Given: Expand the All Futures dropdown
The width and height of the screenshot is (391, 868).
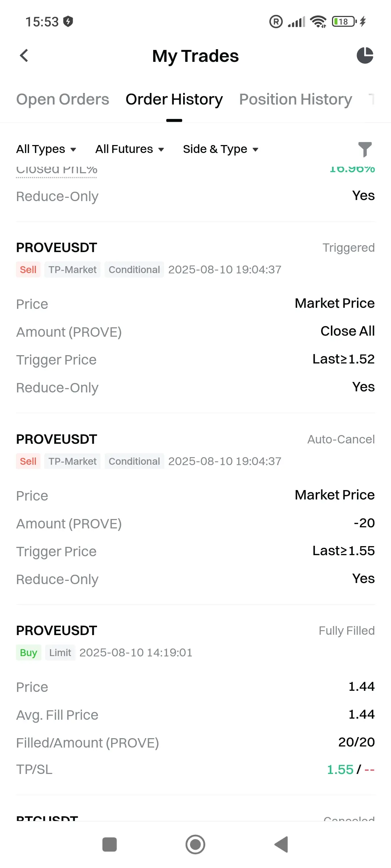Looking at the screenshot, I should [130, 149].
